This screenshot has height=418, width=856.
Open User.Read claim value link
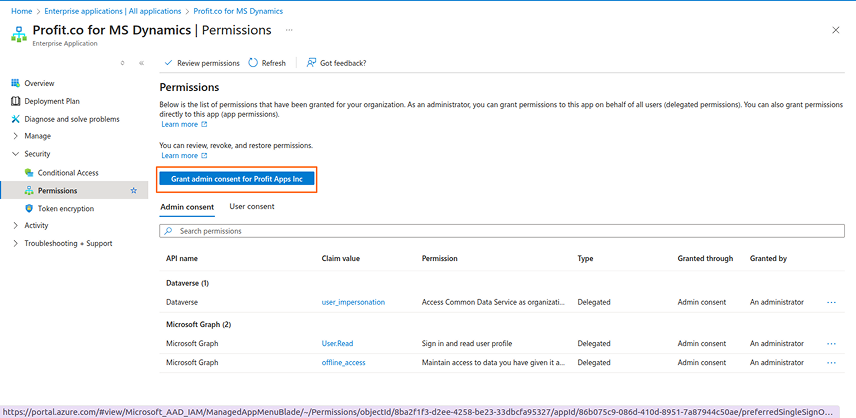tap(337, 344)
